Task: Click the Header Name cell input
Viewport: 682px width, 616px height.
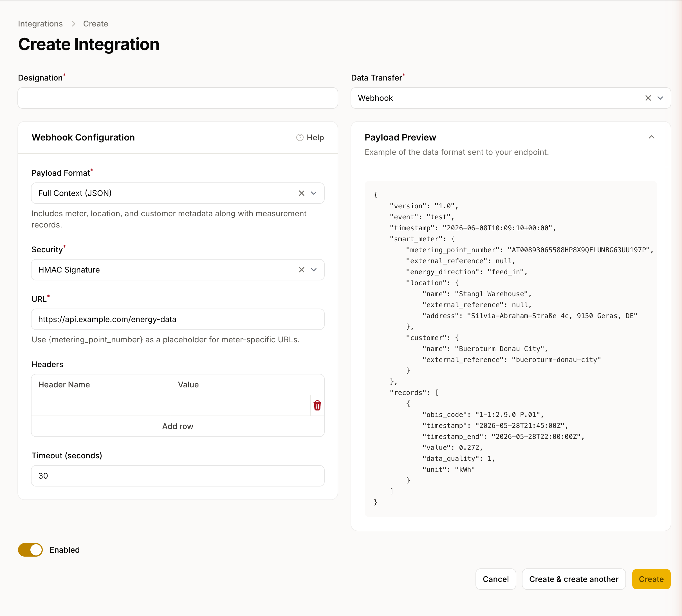Action: point(101,405)
